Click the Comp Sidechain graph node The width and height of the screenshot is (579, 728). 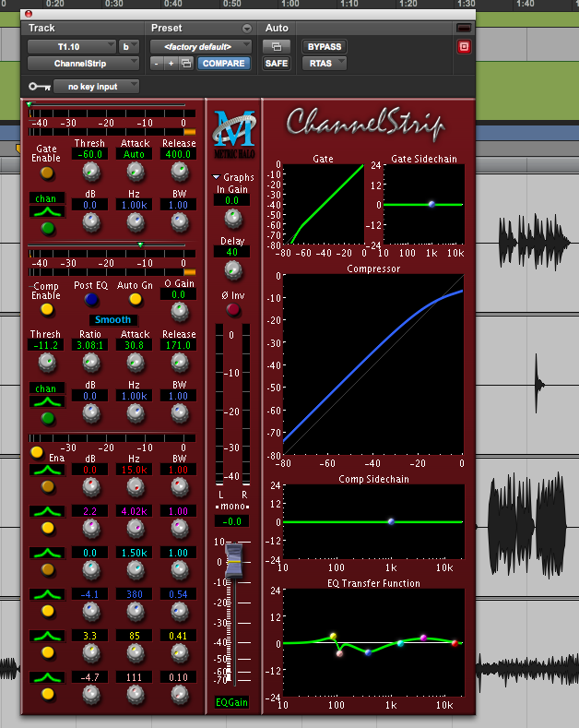click(x=391, y=522)
